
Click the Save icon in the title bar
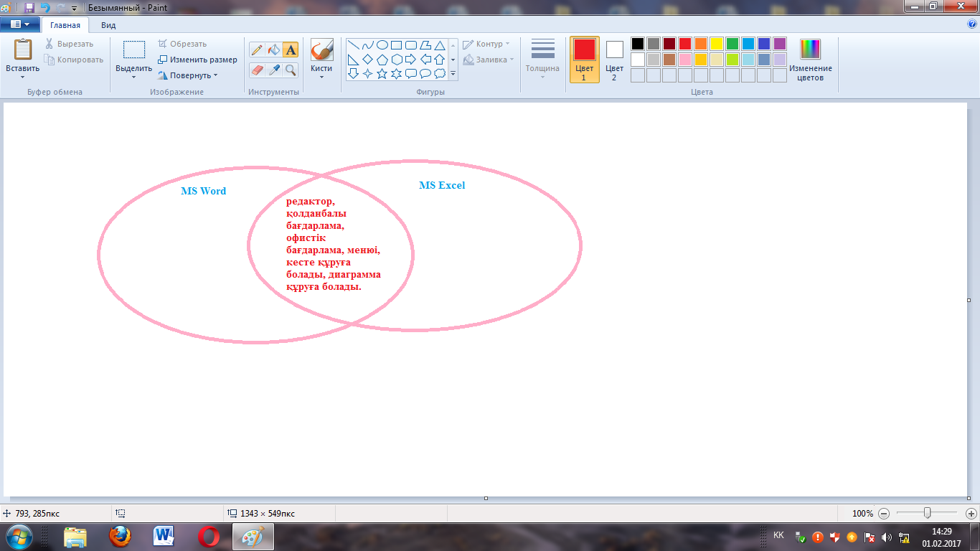[29, 7]
